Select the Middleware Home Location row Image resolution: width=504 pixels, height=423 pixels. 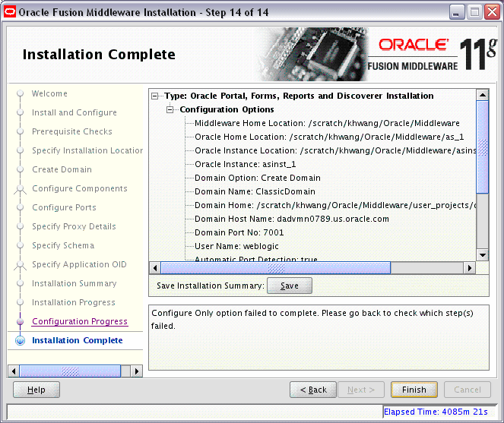point(327,123)
